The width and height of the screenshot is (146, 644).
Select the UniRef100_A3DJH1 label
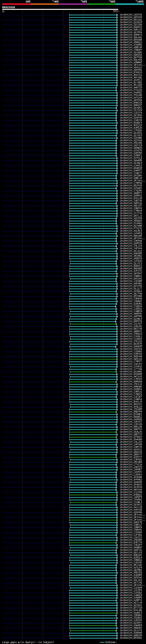[131, 326]
